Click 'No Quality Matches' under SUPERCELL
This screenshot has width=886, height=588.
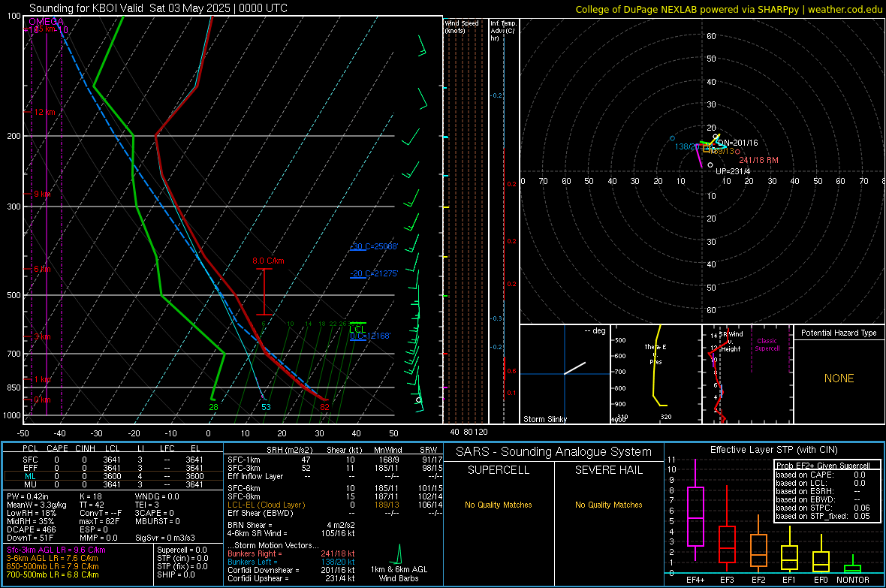point(499,505)
